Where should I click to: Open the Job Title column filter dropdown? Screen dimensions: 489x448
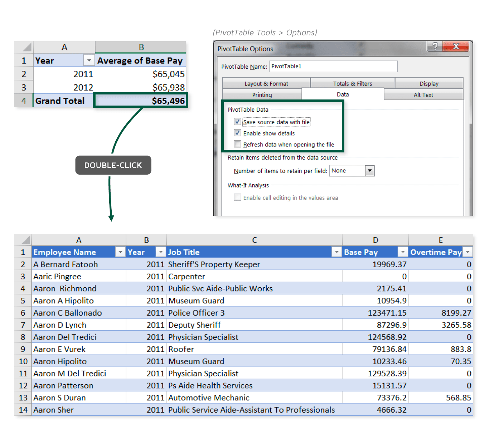pos(336,252)
